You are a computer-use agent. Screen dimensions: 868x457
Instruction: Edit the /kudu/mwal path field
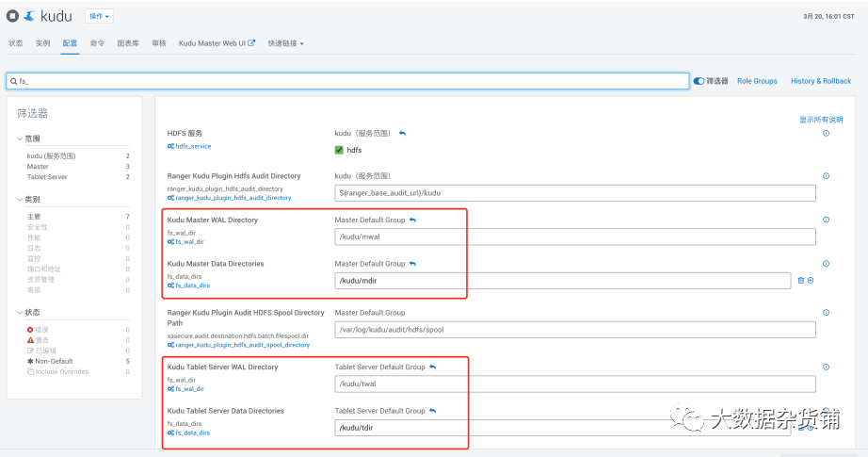575,237
